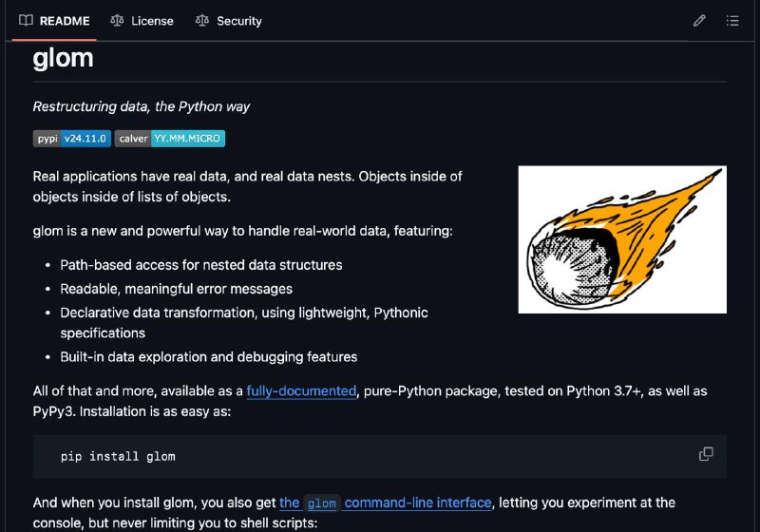Click the pencil edit README icon
760x532 pixels.
click(699, 20)
